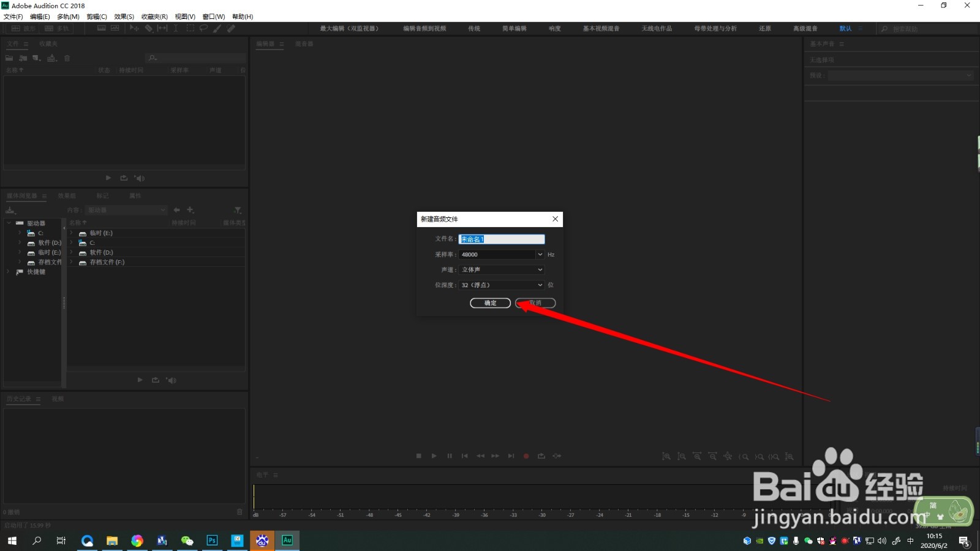
Task: Toggle loop playback in transport
Action: pos(541,456)
